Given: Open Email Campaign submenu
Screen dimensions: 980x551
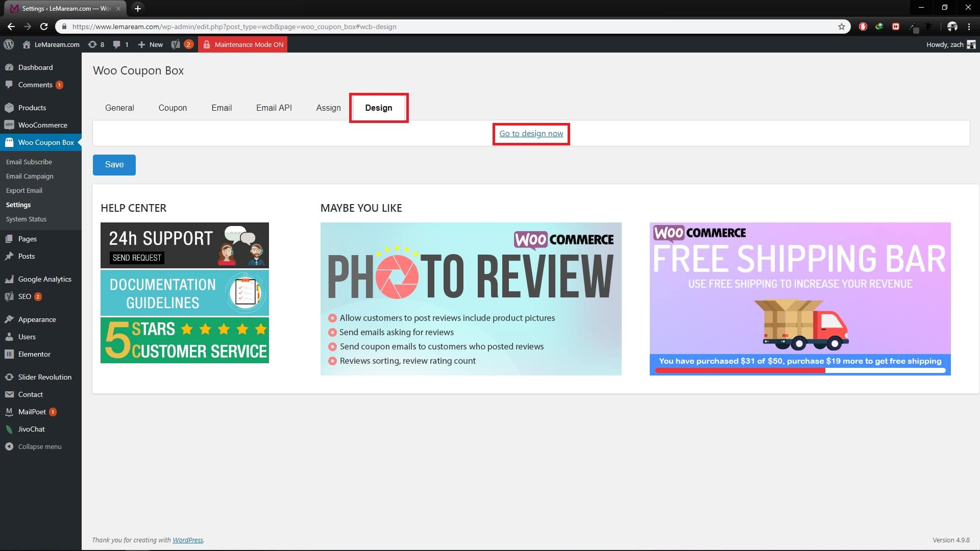Looking at the screenshot, I should (x=30, y=176).
